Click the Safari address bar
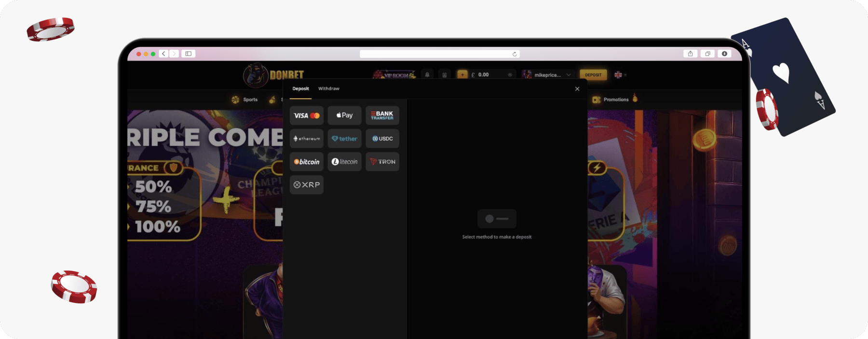868x339 pixels. [x=439, y=54]
